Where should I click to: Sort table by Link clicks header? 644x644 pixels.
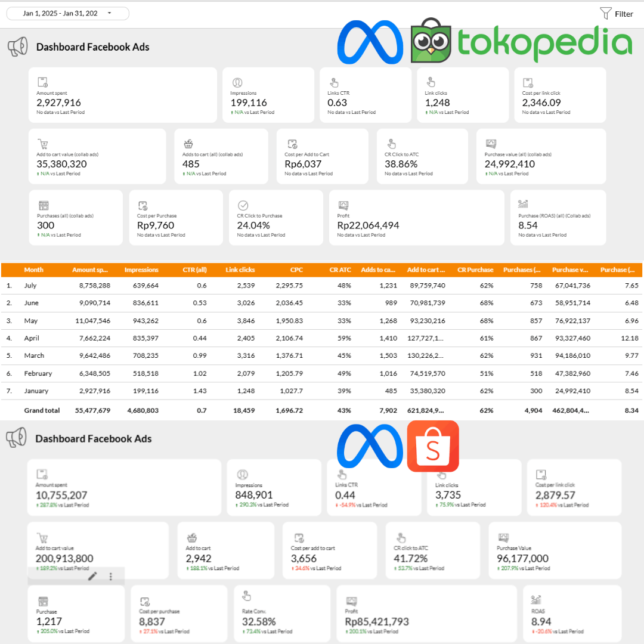240,270
